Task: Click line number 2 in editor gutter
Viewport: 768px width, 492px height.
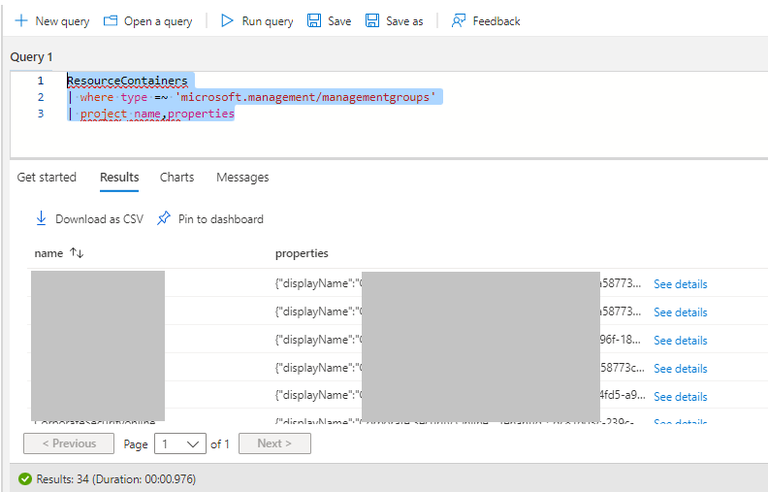Action: coord(41,97)
